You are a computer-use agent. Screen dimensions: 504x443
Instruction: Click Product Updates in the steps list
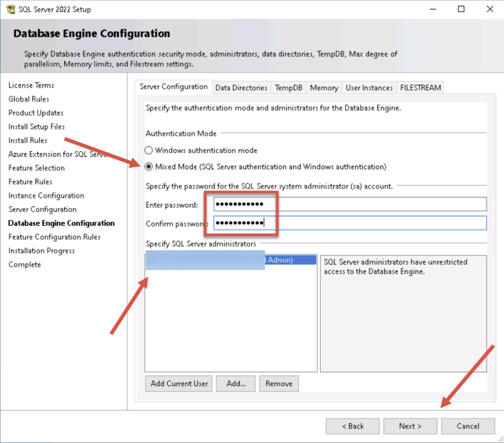click(36, 113)
